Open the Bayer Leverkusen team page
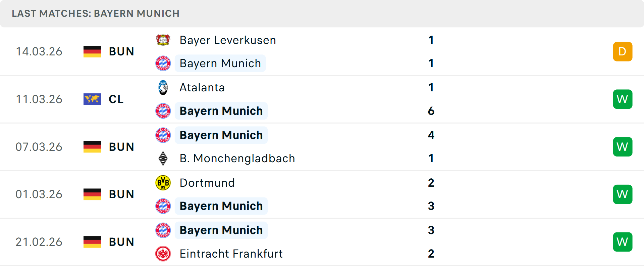The image size is (644, 266). [228, 40]
